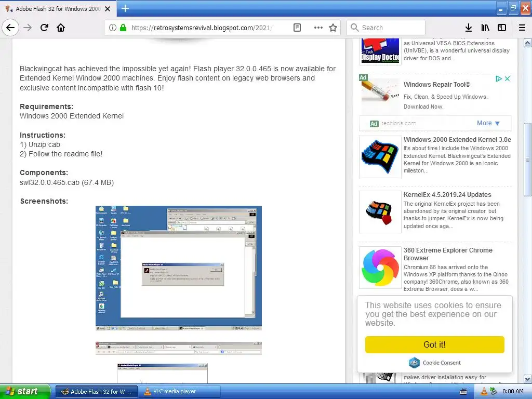Open page actions three-dot menu

[318, 28]
